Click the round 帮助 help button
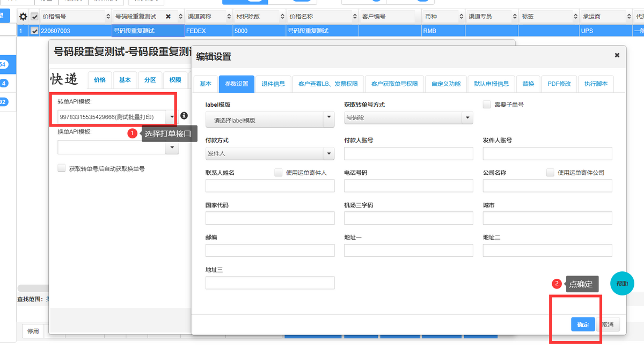Viewport: 644px width, 348px height. (621, 284)
